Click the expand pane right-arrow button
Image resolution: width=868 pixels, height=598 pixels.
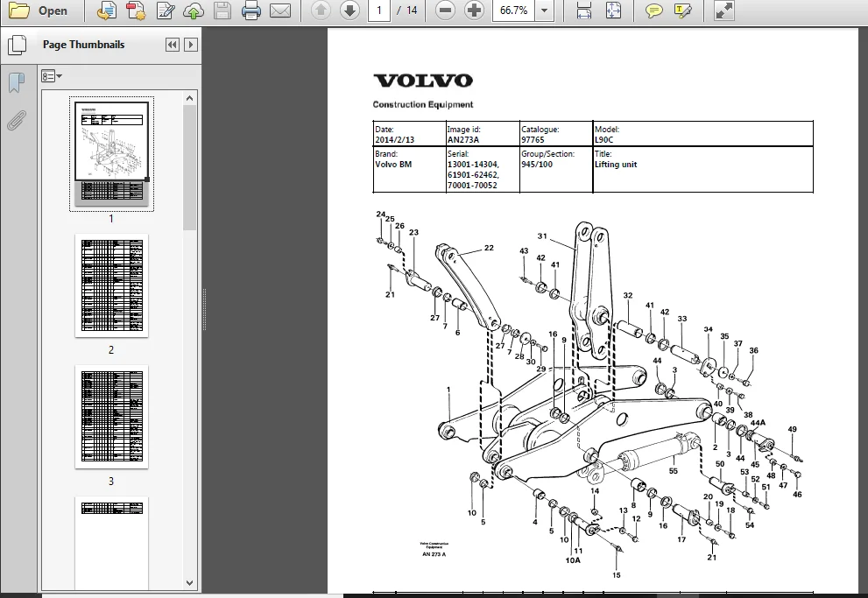[190, 45]
